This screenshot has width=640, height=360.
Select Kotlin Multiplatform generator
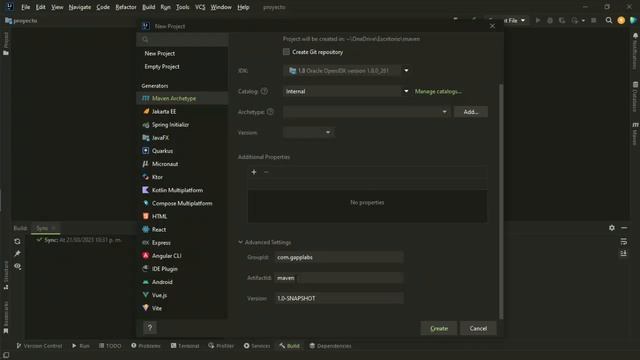point(182,190)
